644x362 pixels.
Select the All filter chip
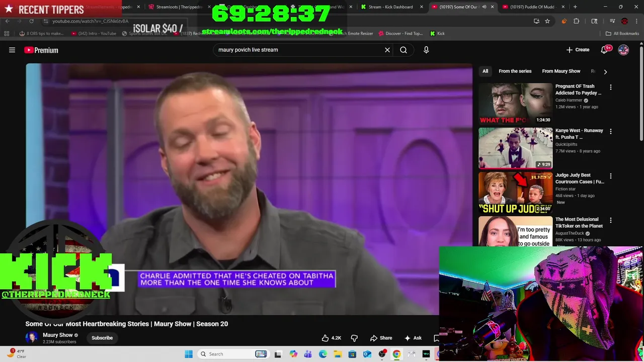point(485,71)
